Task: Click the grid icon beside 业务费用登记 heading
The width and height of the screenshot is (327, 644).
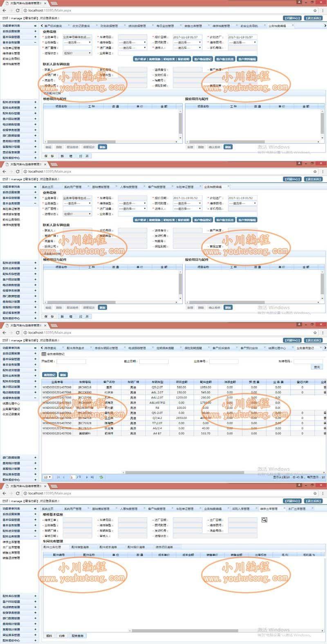Action: [44, 354]
